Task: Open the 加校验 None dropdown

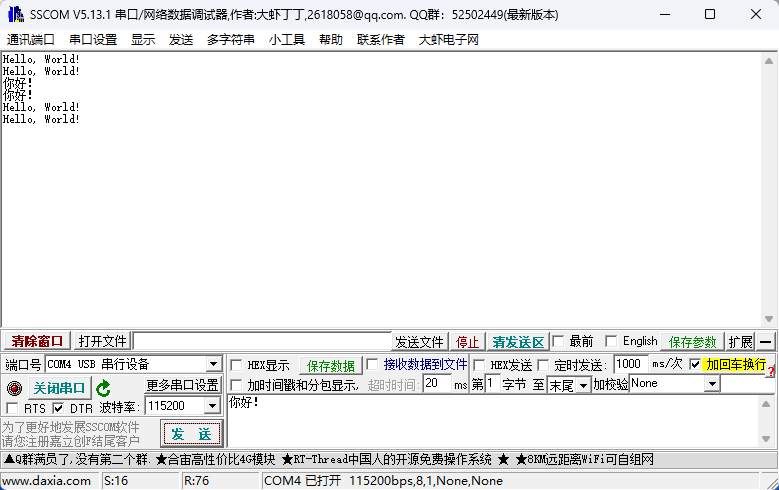Action: tap(712, 384)
